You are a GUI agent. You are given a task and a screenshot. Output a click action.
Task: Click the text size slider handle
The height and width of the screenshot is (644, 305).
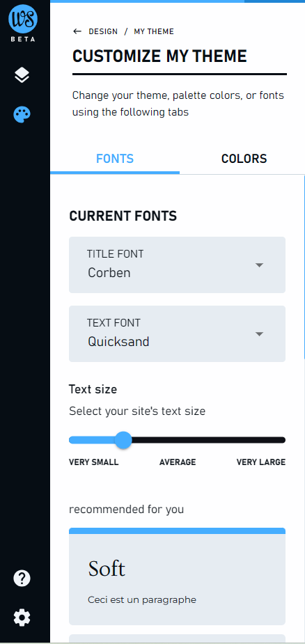pos(123,440)
